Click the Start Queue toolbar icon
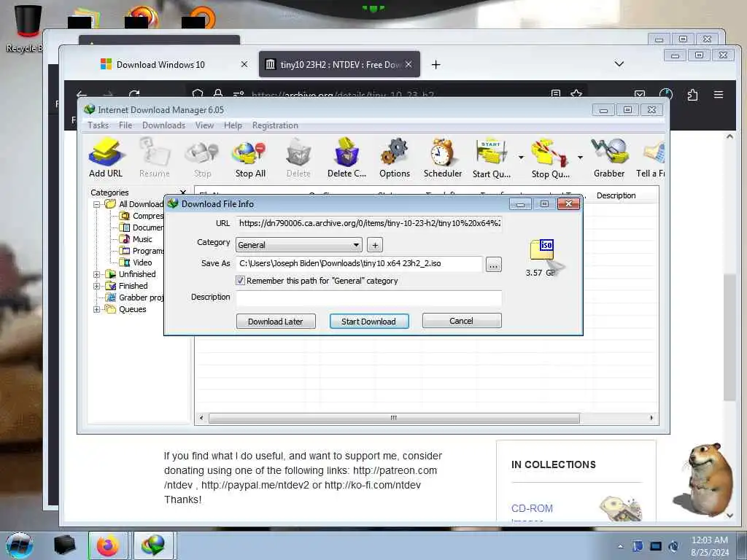This screenshot has height=560, width=747. tap(491, 157)
